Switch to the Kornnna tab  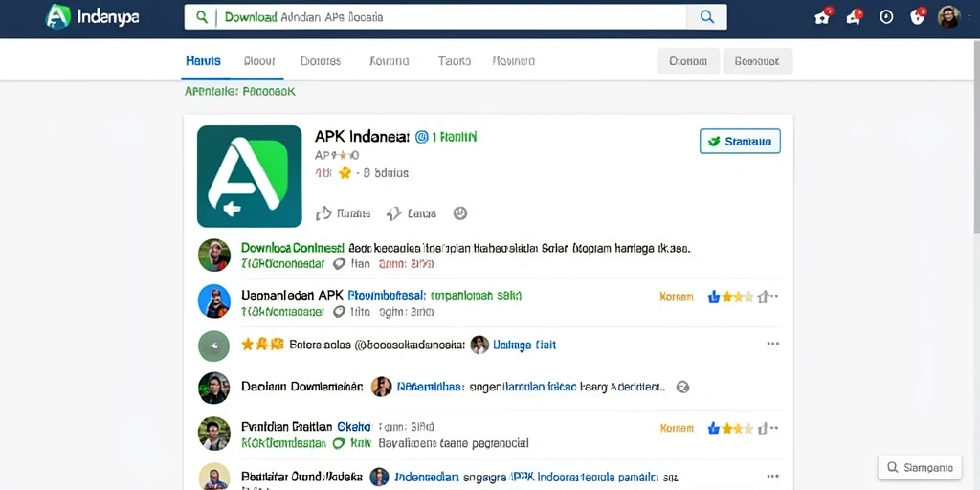390,61
